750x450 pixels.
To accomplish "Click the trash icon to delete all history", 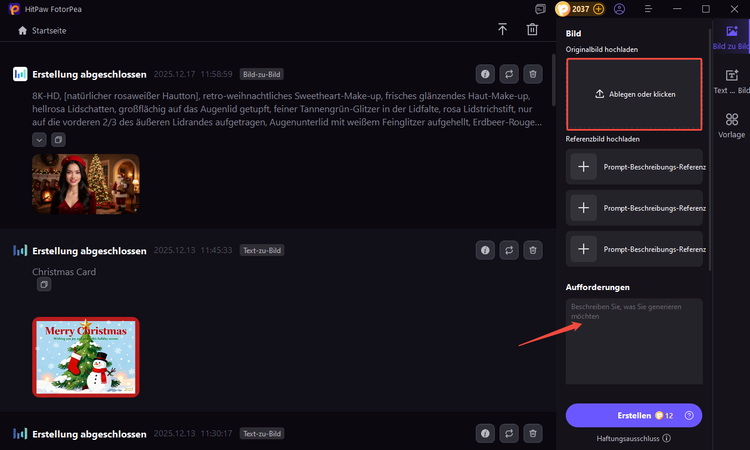I will pos(532,30).
